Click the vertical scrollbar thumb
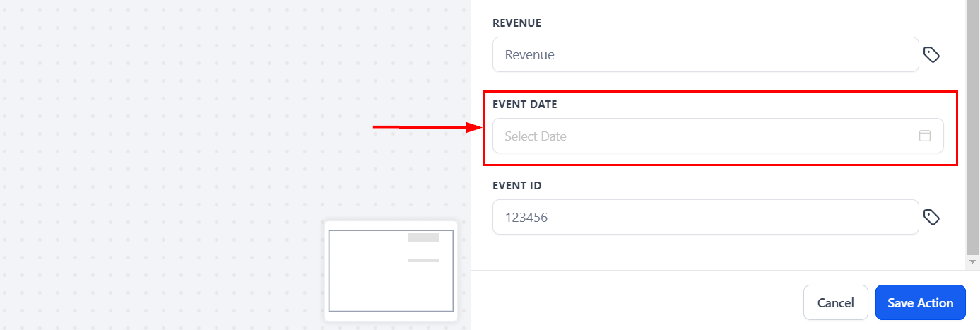This screenshot has width=980, height=330. (x=972, y=127)
